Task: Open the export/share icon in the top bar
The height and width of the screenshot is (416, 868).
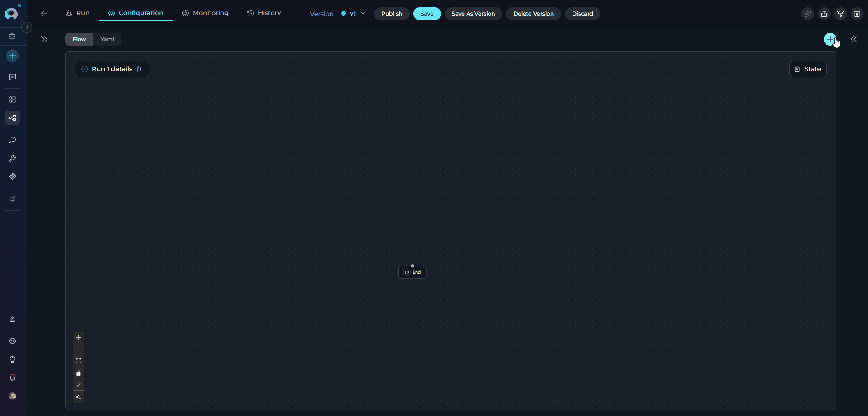Action: [824, 14]
